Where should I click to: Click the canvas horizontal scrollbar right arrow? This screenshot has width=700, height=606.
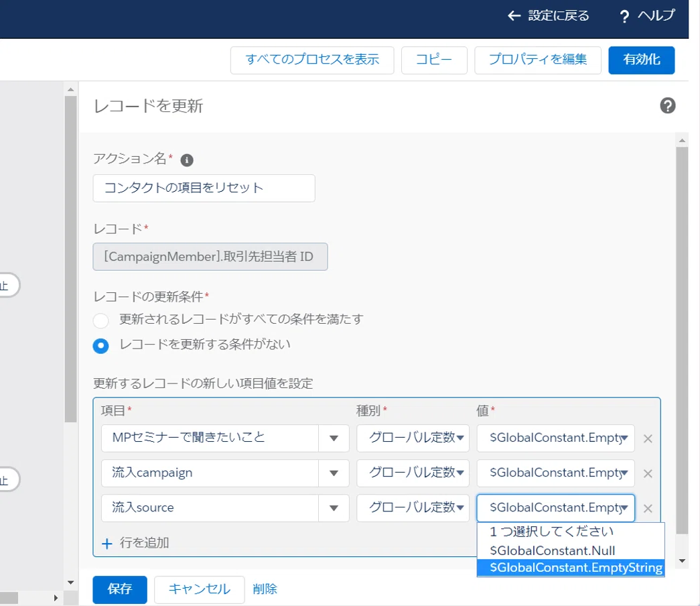[56, 598]
